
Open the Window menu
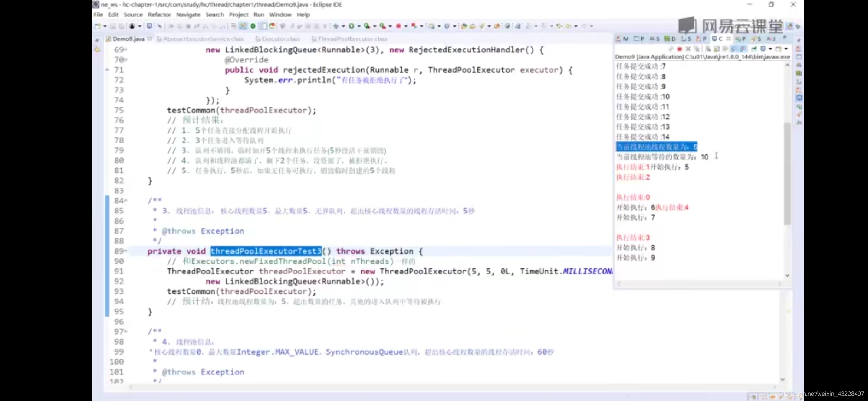[x=280, y=15]
